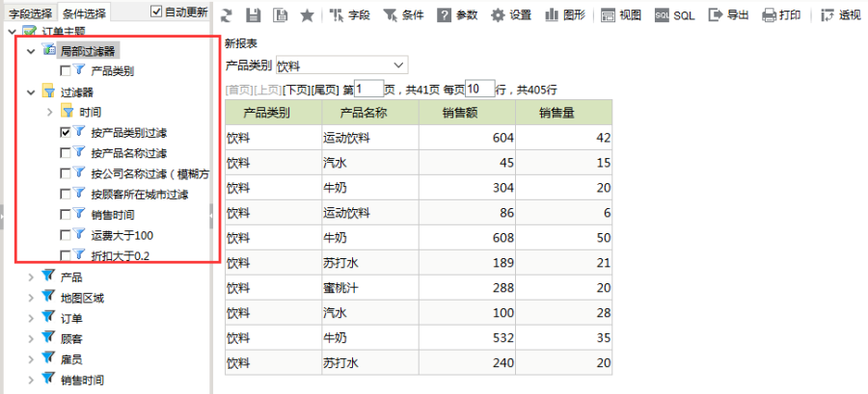This screenshot has height=394, width=868.
Task: Check the 产品类别 local filter checkbox
Action: pos(65,71)
